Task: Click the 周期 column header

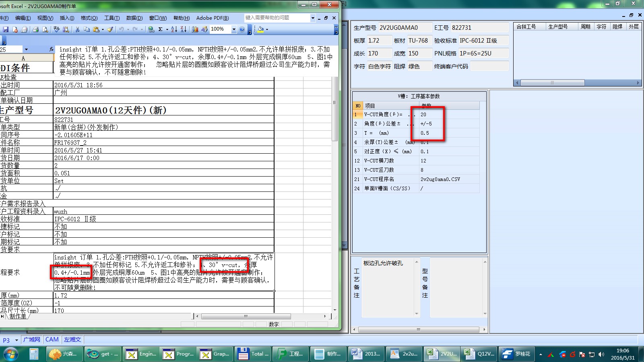Action: point(586,27)
